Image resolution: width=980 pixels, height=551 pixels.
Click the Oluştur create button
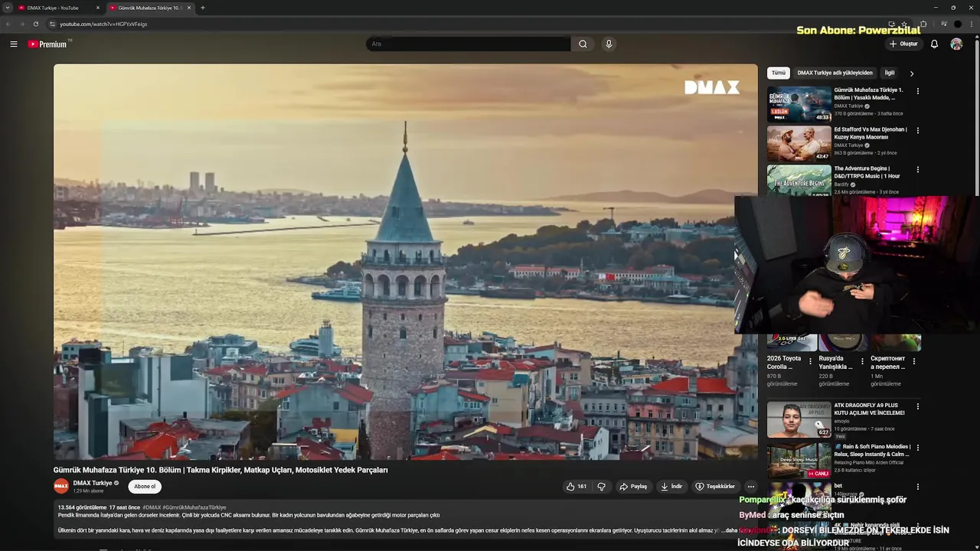pos(903,44)
